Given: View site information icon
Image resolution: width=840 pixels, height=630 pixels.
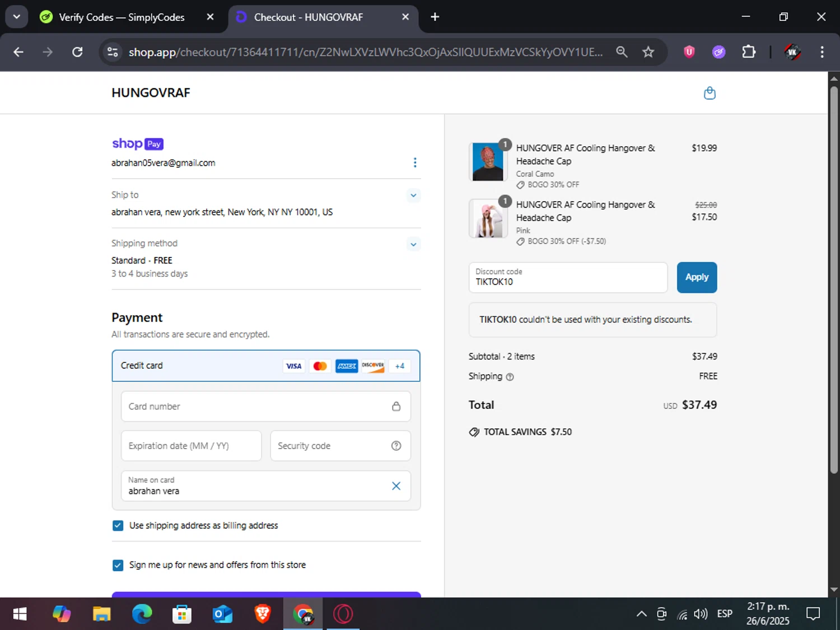Looking at the screenshot, I should pyautogui.click(x=113, y=52).
